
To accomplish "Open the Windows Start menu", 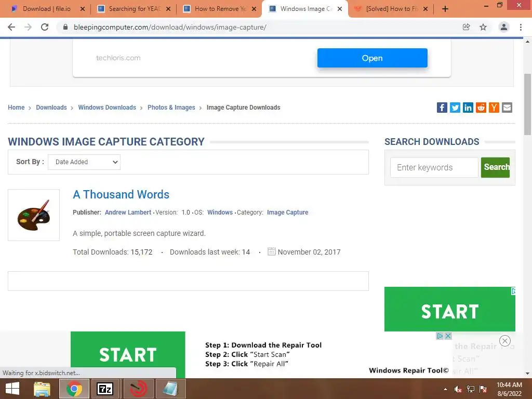I will pyautogui.click(x=12, y=389).
